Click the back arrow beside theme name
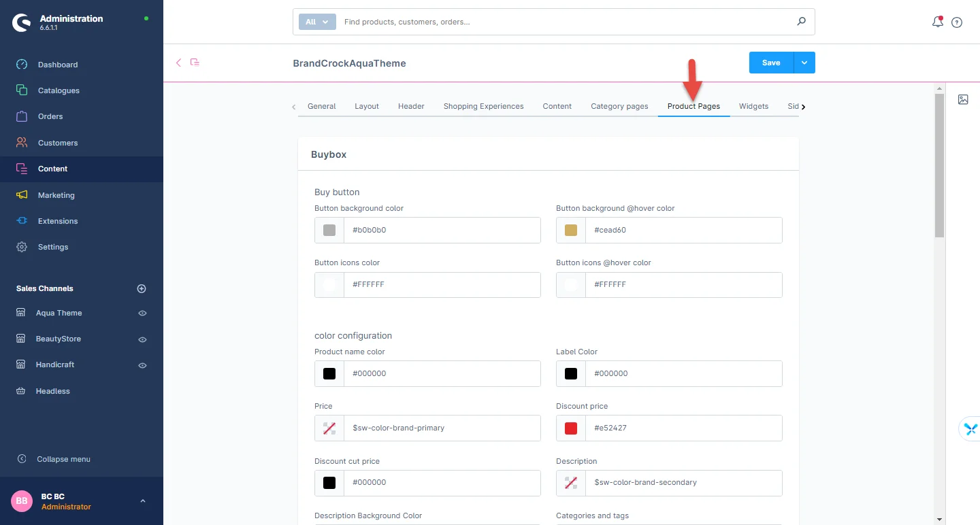Screen dimensions: 980x525 point(179,63)
